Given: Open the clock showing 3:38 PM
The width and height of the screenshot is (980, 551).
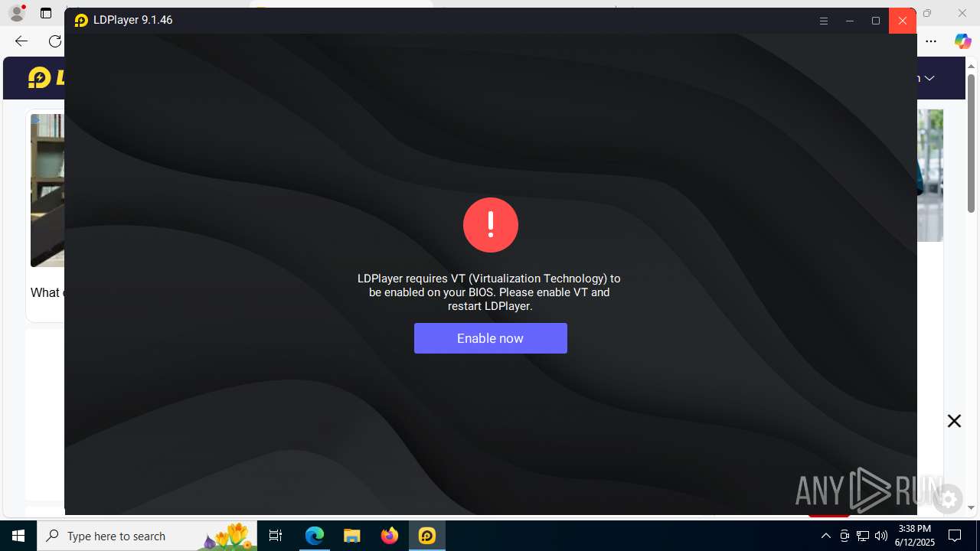Looking at the screenshot, I should [x=916, y=536].
